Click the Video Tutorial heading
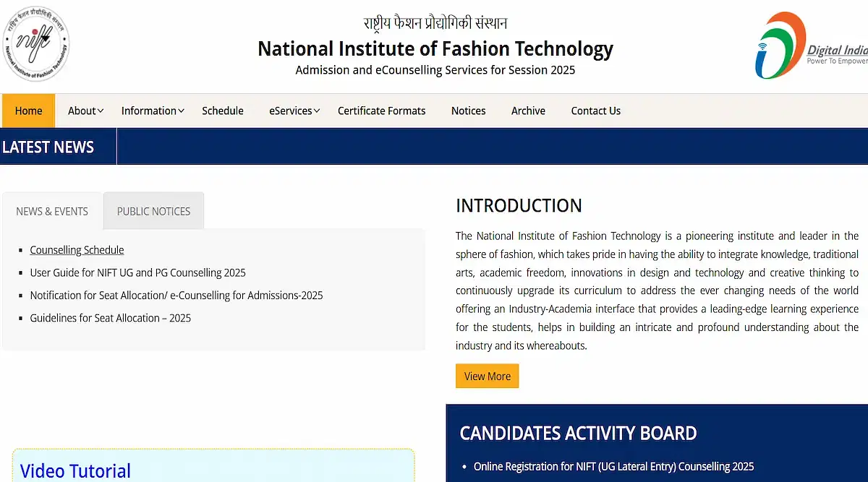 pyautogui.click(x=75, y=470)
